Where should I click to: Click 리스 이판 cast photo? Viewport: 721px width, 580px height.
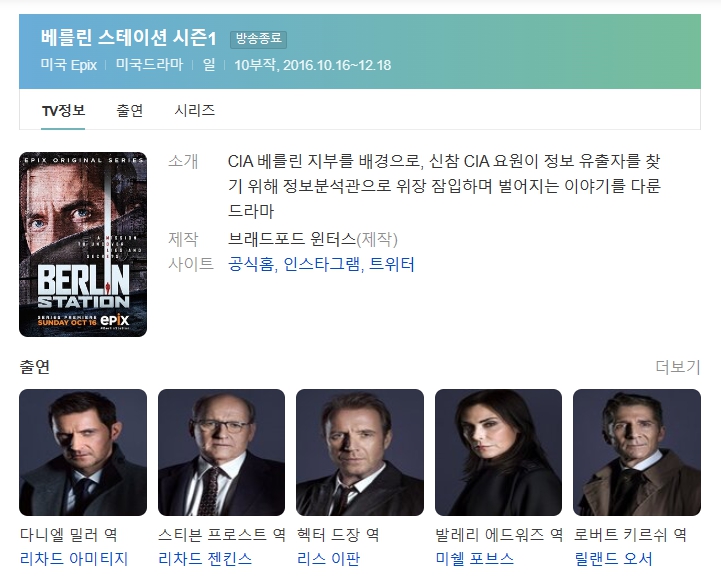360,453
